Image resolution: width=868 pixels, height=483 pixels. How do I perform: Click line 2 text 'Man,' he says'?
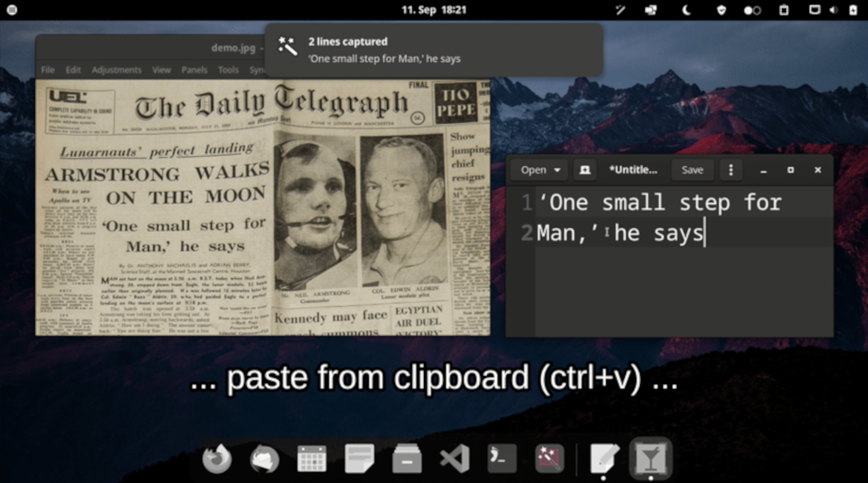point(620,232)
